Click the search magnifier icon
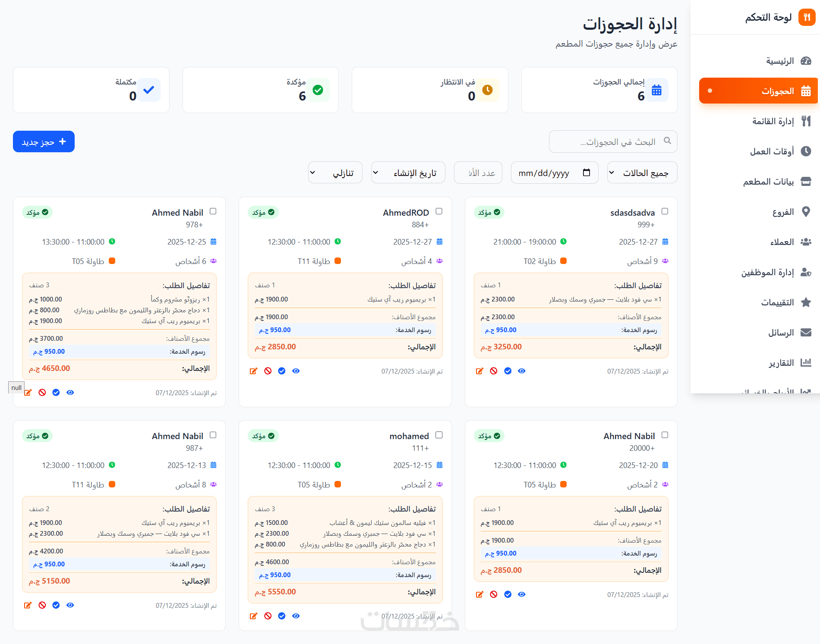 point(667,141)
